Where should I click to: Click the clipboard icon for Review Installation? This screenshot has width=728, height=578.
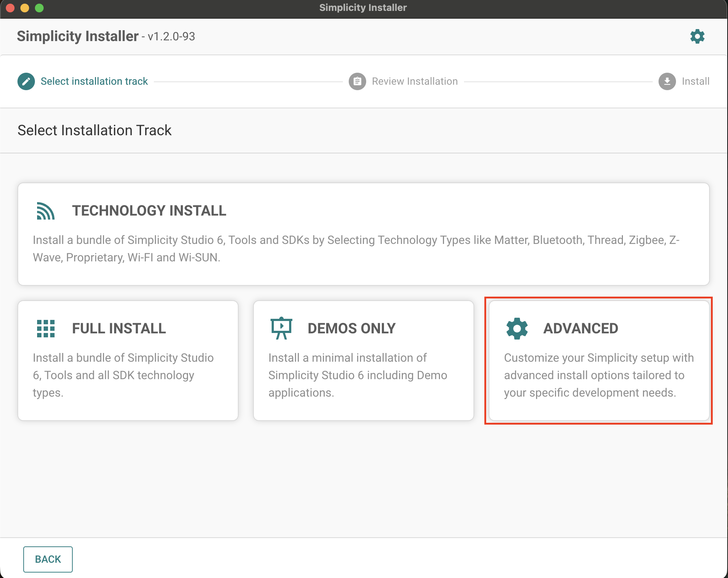pyautogui.click(x=357, y=81)
